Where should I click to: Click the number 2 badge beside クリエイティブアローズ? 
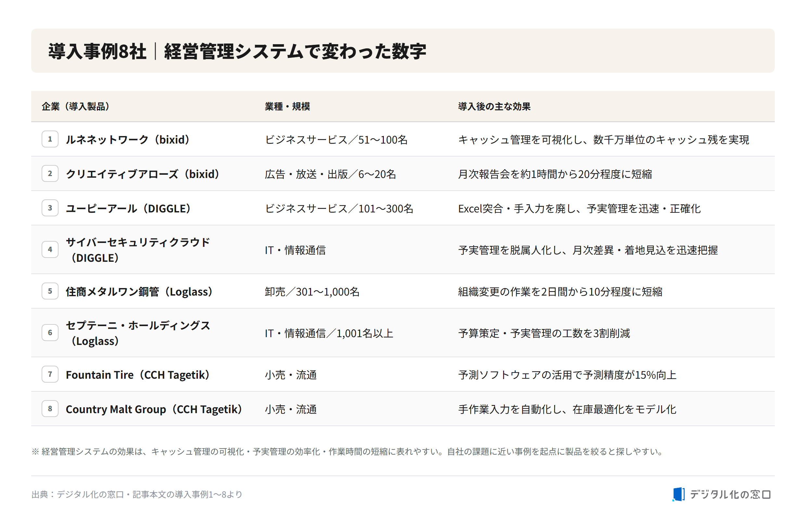(x=50, y=174)
